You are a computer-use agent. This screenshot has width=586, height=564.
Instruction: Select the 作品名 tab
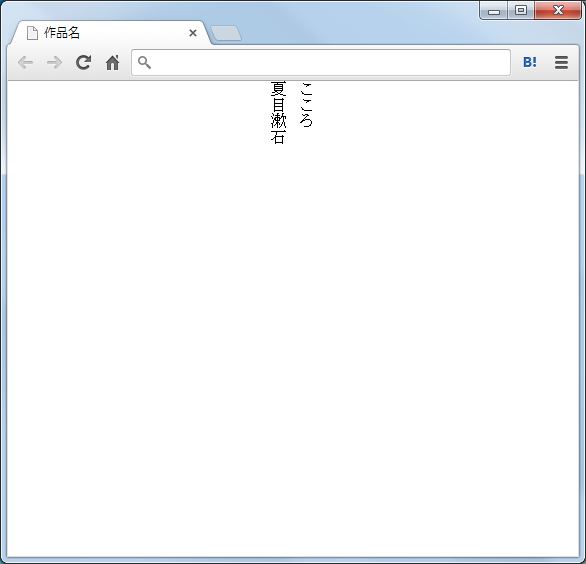pyautogui.click(x=110, y=33)
